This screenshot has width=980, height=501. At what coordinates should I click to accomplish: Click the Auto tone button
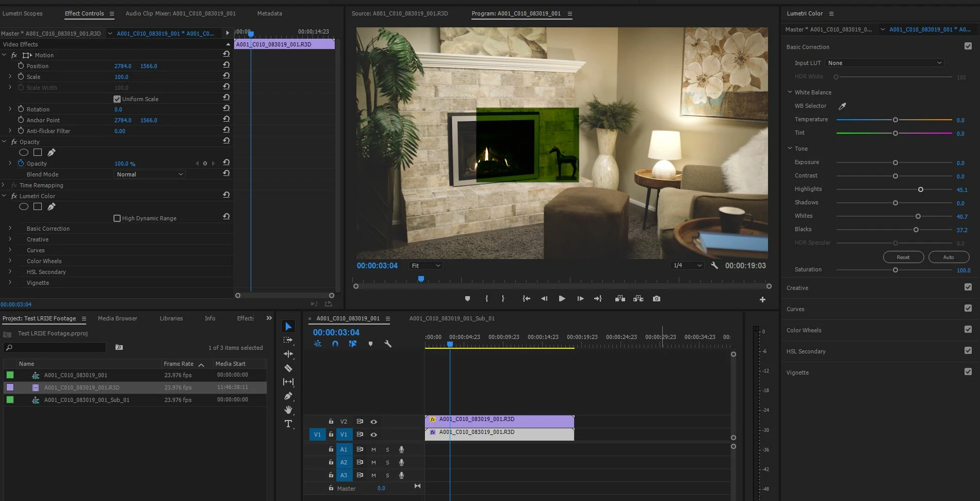948,257
